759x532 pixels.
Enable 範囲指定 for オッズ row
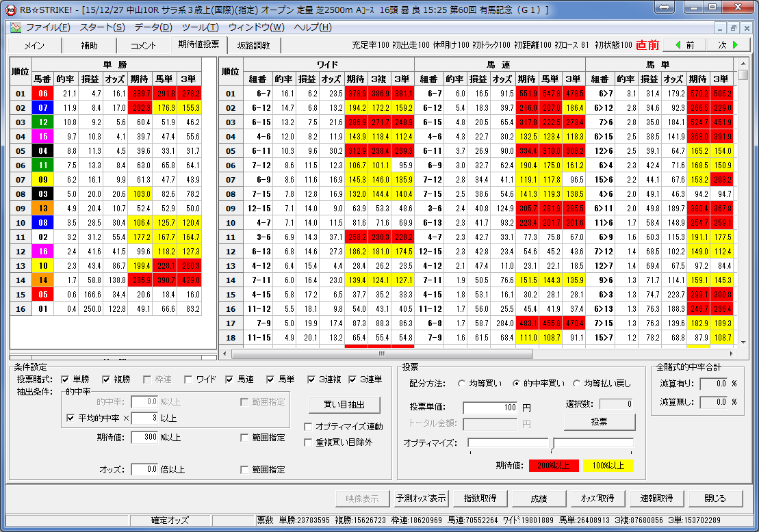point(244,470)
